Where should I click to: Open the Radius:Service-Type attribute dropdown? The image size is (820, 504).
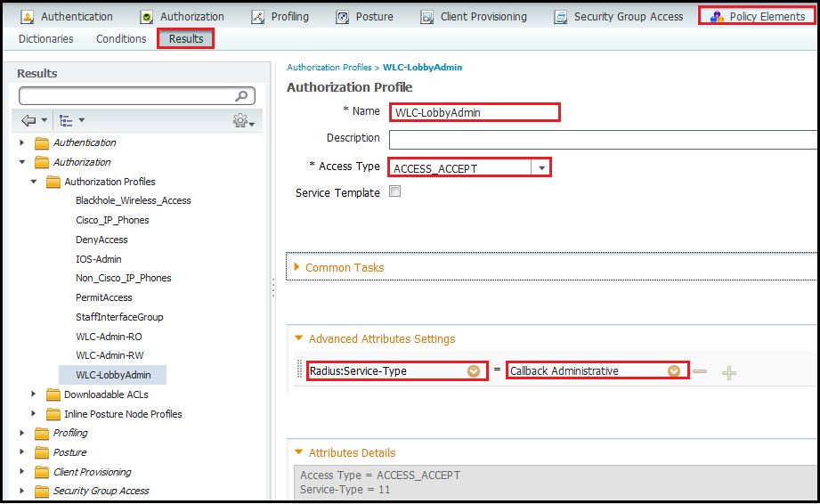[474, 371]
